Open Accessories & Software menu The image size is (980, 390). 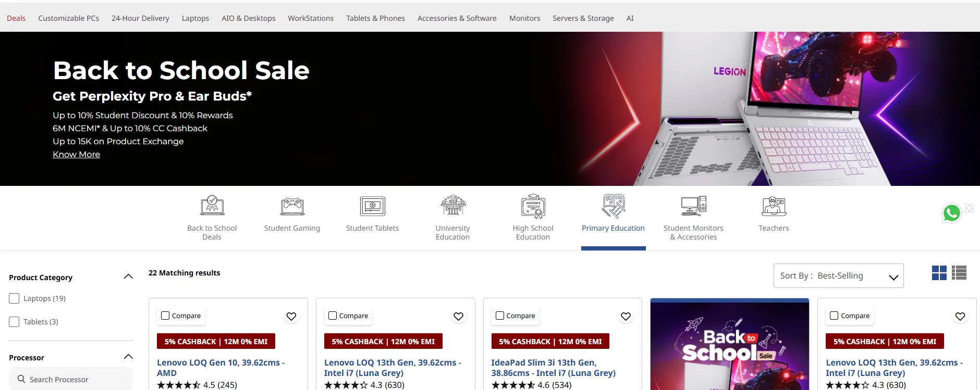tap(457, 18)
